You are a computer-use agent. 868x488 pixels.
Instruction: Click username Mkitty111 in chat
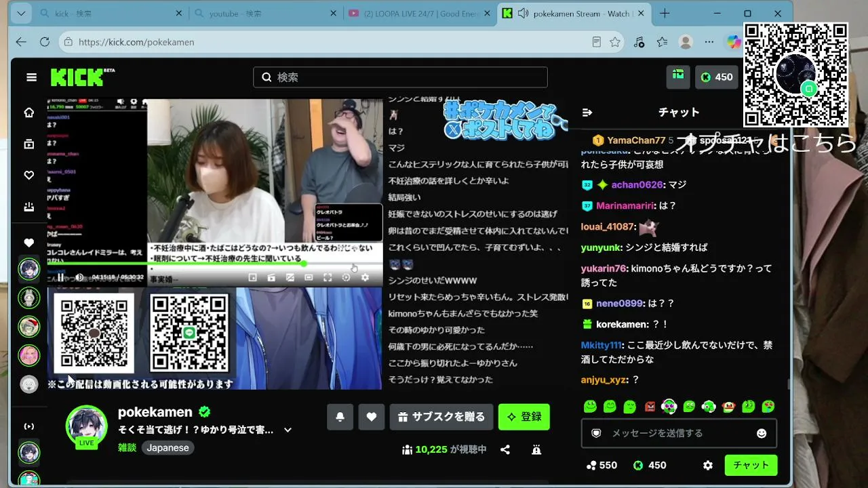coord(601,345)
